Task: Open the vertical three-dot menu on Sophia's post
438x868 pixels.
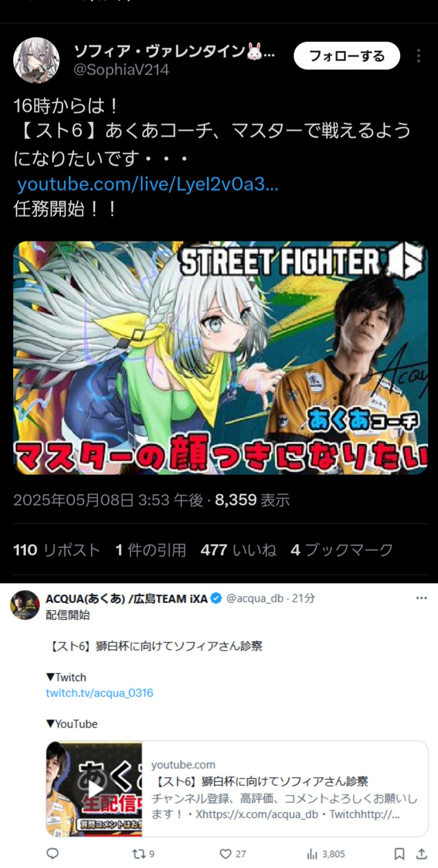Action: coord(419,56)
